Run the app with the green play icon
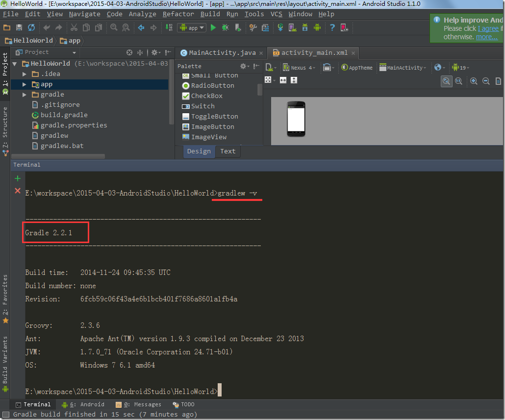 coord(213,27)
